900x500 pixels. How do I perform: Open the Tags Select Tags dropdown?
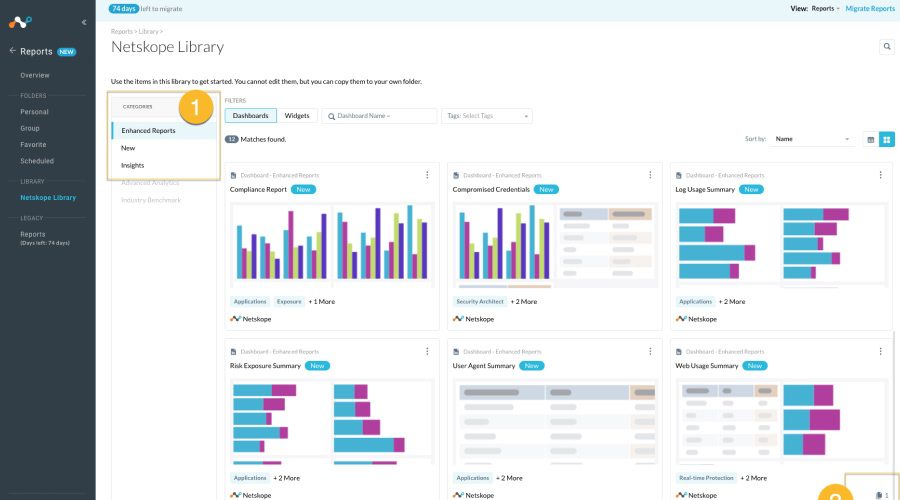tap(487, 116)
